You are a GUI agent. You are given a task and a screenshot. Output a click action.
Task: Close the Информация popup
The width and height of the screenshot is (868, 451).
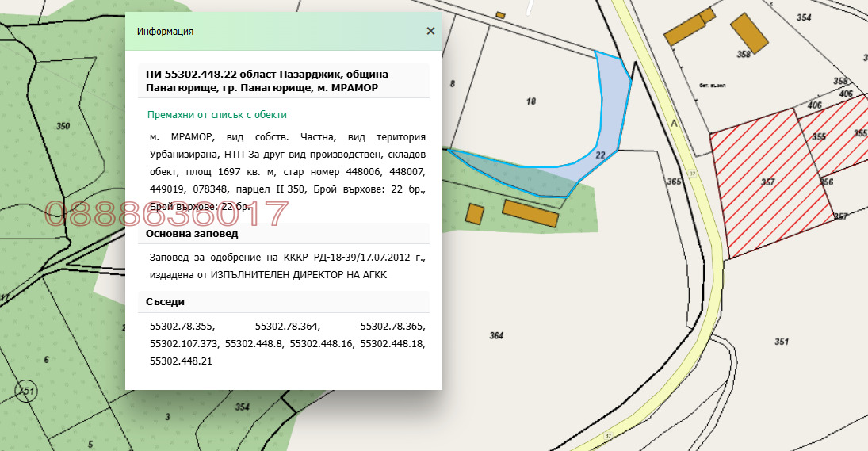coord(430,31)
